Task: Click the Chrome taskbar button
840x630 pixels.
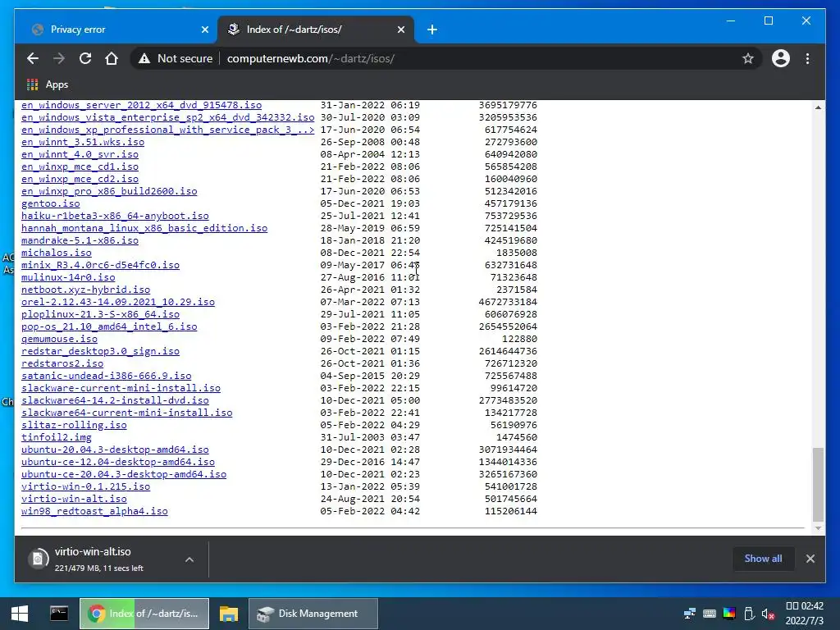Action: tap(144, 614)
